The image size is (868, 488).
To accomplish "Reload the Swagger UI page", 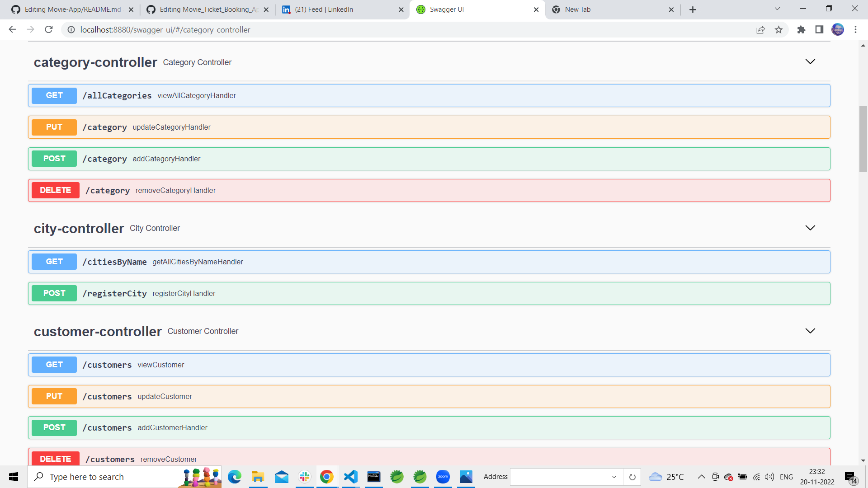I will pos(49,29).
